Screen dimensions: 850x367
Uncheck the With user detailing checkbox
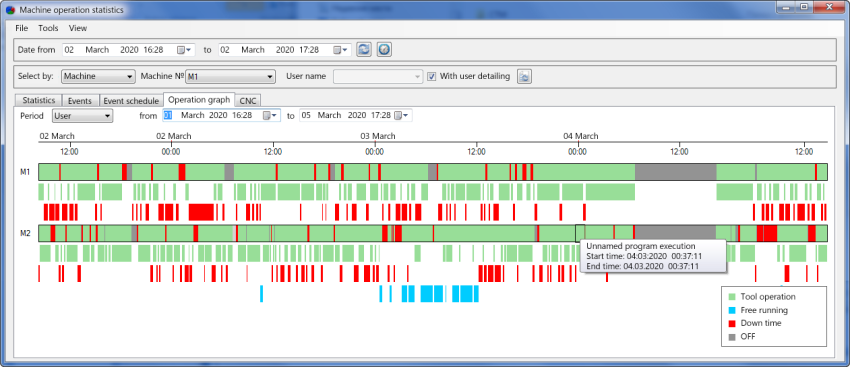432,76
